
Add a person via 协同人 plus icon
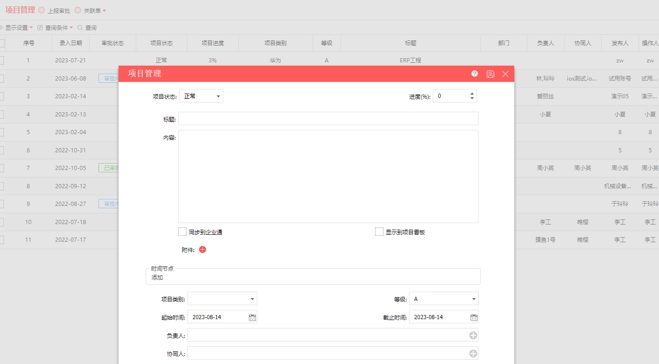coord(473,353)
